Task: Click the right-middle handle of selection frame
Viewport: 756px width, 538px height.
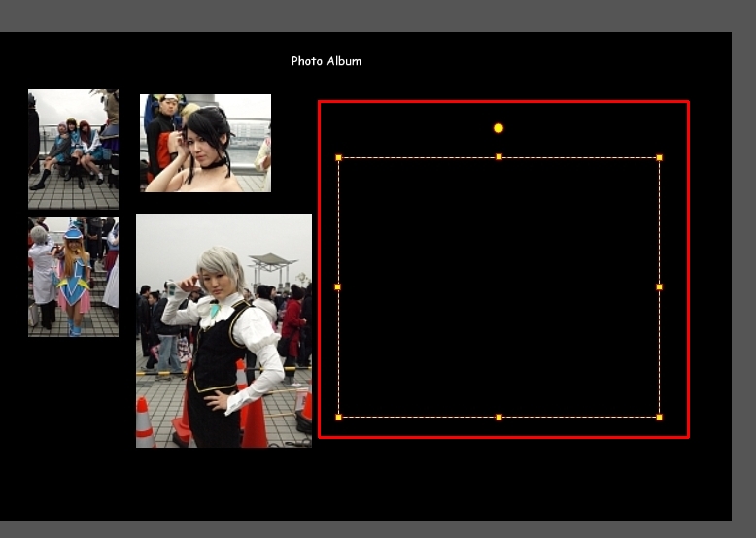Action: click(x=659, y=287)
